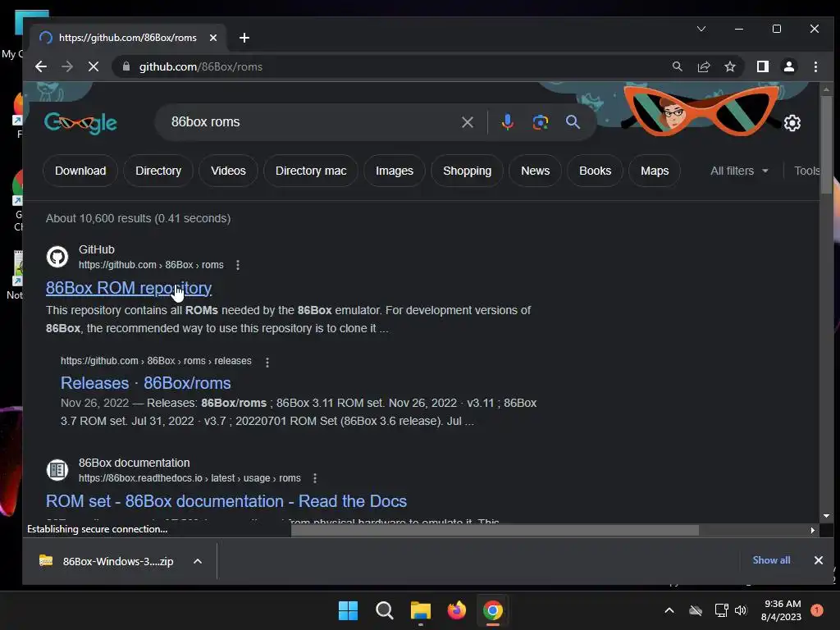Launch Firefox from the taskbar
Viewport: 840px width, 630px height.
coord(456,610)
